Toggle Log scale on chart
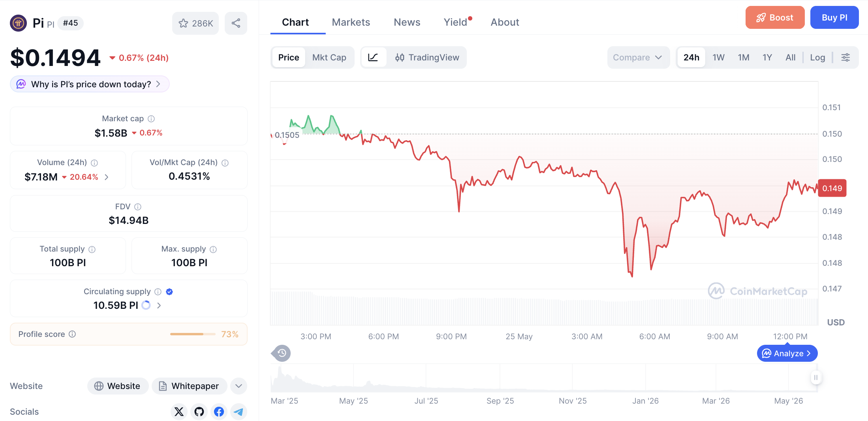 817,58
